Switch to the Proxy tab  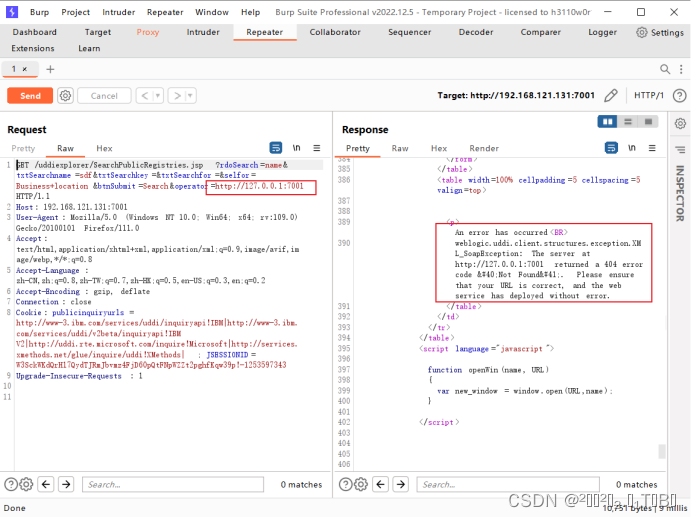pyautogui.click(x=148, y=32)
